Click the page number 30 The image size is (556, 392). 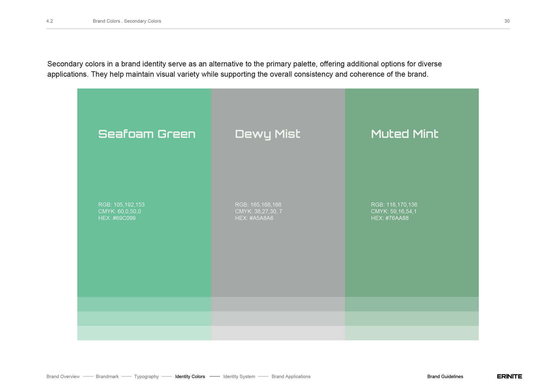(x=507, y=21)
